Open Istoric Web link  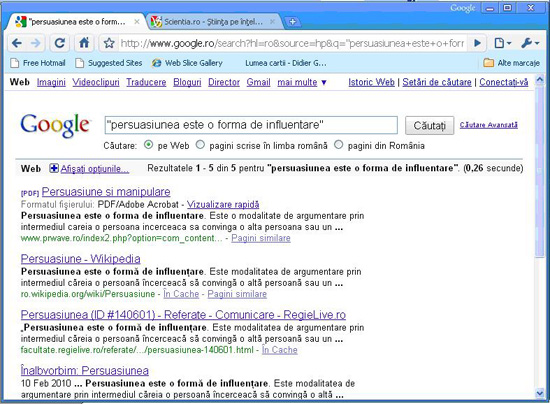(371, 82)
